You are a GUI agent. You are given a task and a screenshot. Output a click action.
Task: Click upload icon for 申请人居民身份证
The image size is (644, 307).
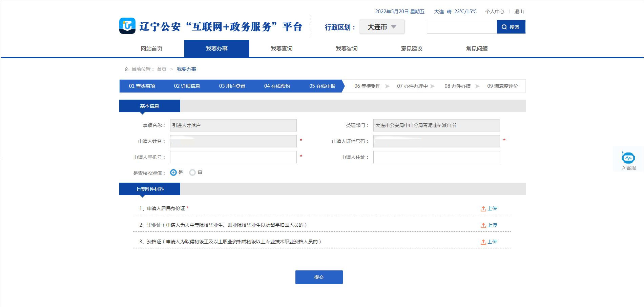483,209
